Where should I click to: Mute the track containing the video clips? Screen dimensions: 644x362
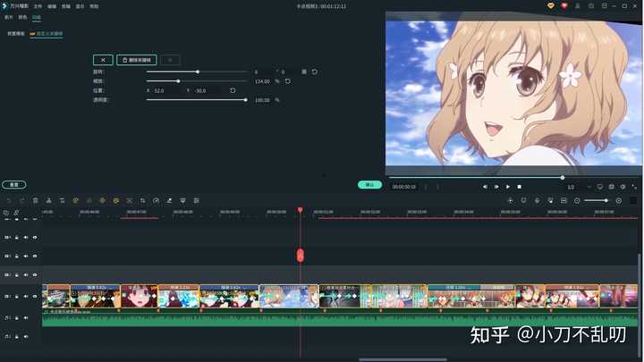point(26,297)
